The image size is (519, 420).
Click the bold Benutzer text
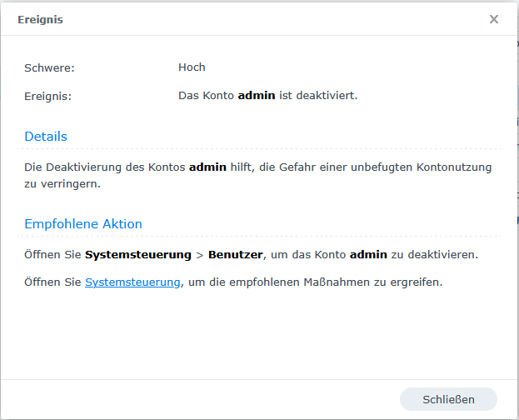pos(237,254)
